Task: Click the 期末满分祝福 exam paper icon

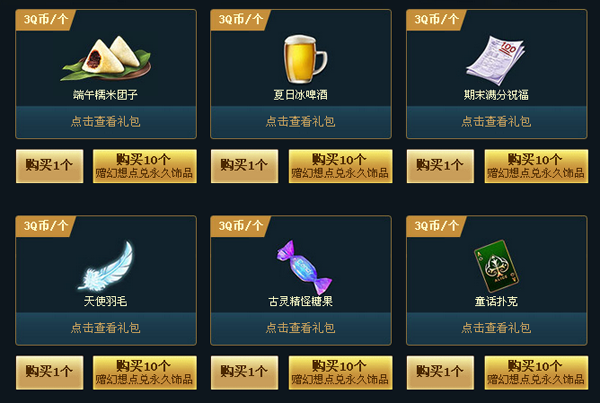Action: pos(495,60)
